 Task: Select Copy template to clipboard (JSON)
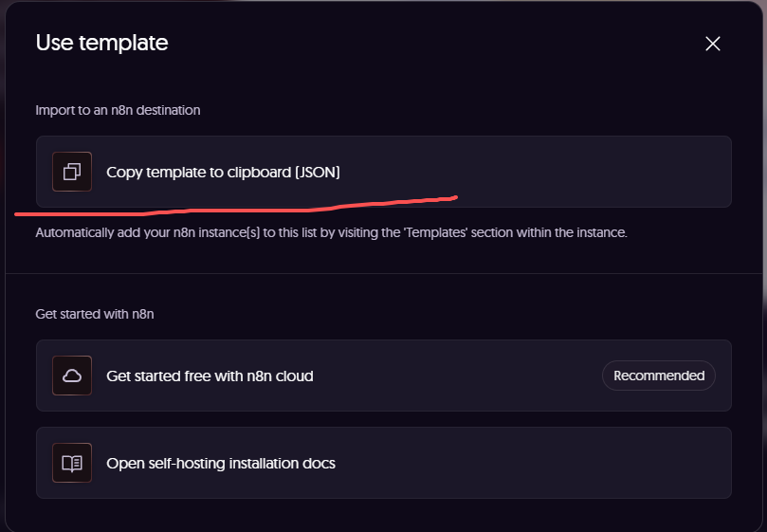[223, 172]
